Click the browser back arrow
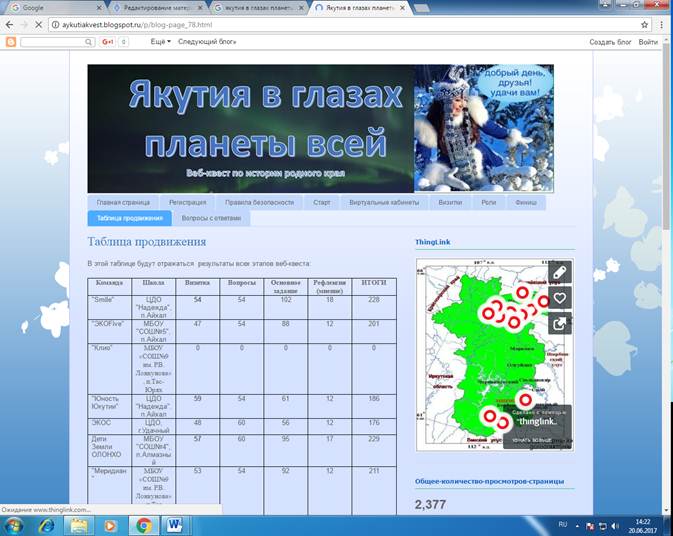The image size is (673, 536). [9, 25]
